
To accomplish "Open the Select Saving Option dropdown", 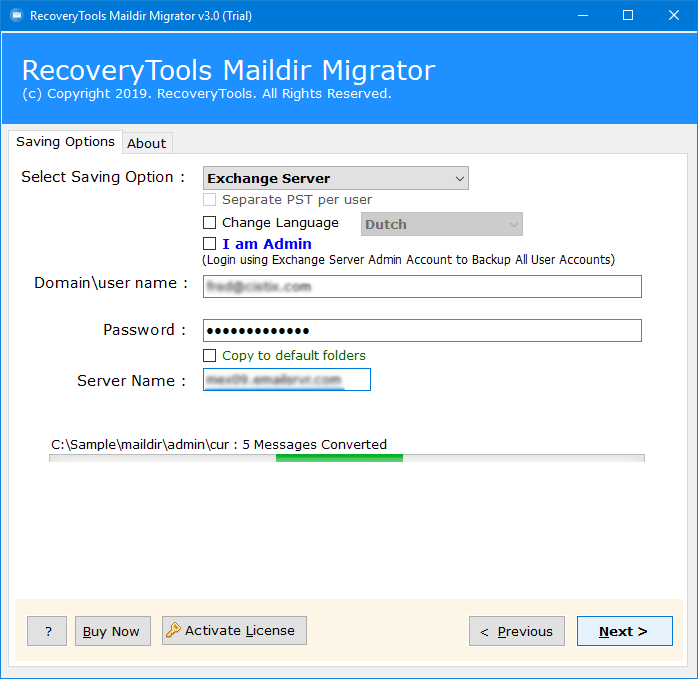I will tap(336, 178).
